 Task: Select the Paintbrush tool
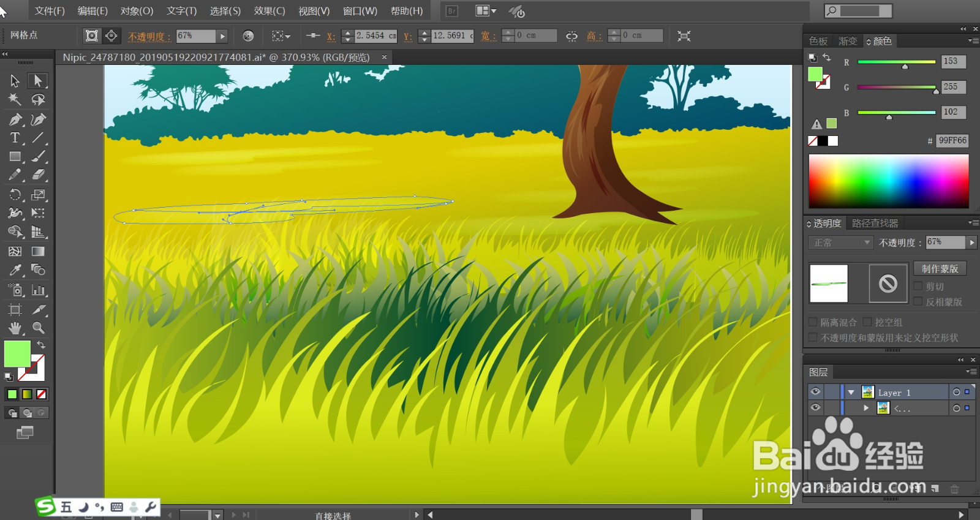[x=38, y=157]
